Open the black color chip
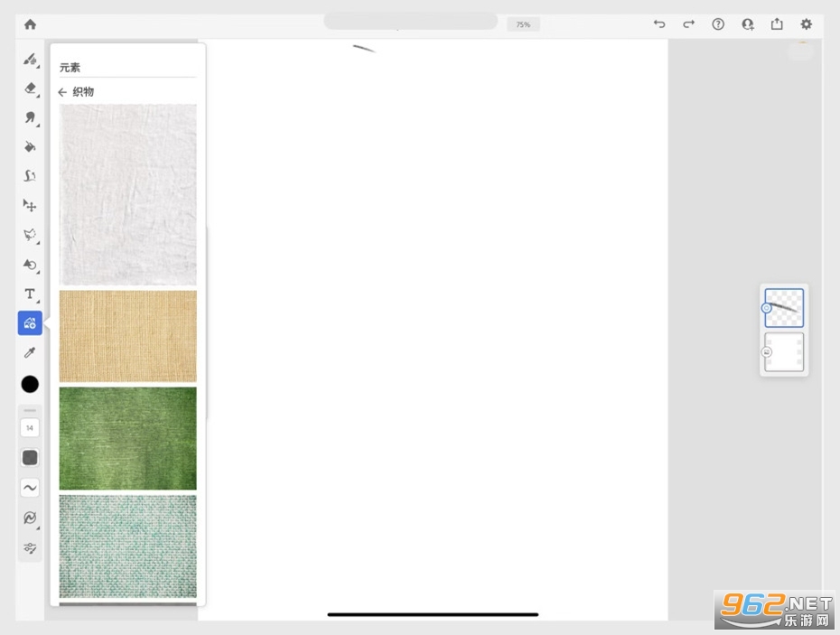The width and height of the screenshot is (840, 635). pos(30,384)
